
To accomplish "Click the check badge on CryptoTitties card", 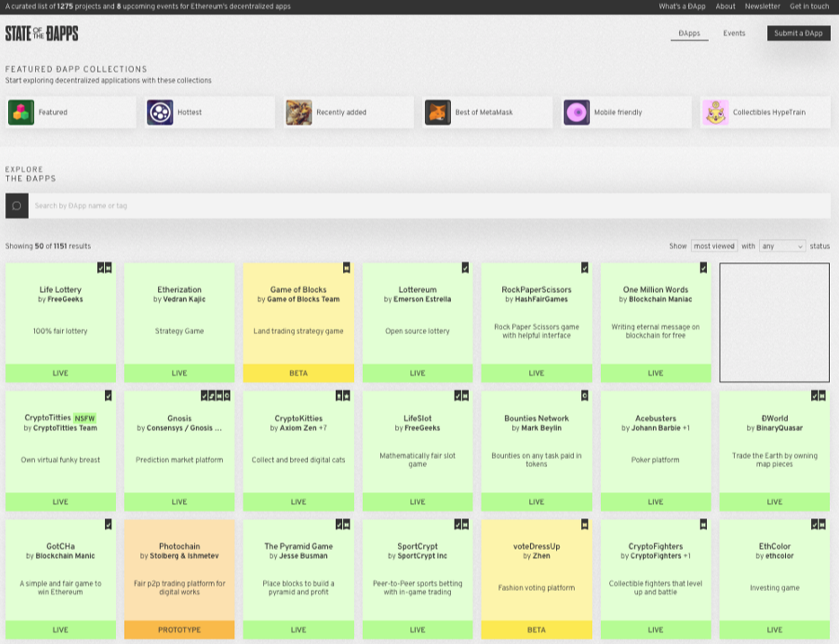I will [x=108, y=396].
